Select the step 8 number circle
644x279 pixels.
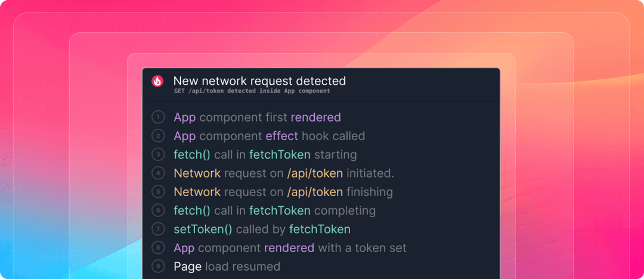click(157, 247)
